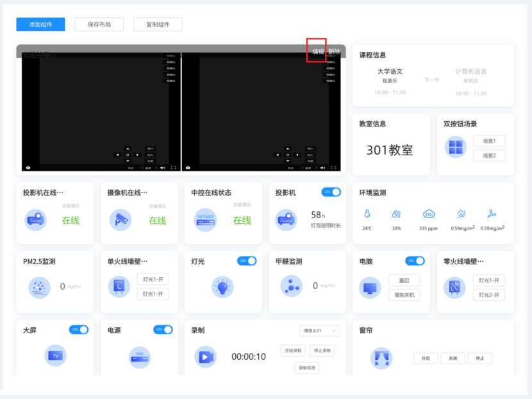The image size is (532, 399).
Task: Click the NET4000 icon in 中控在线状态 card
Action: pos(205,220)
